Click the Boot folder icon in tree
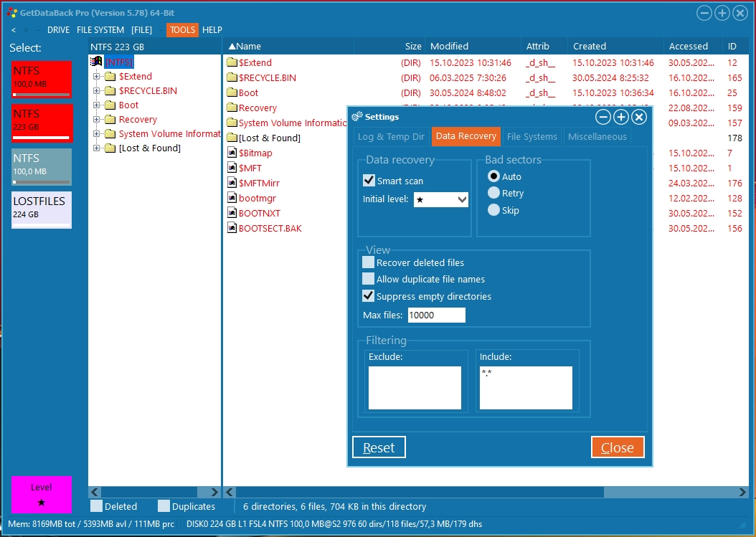The image size is (756, 537). pos(110,105)
